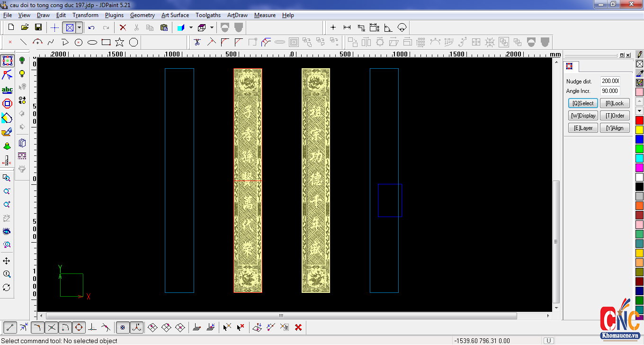Screen dimensions: 644x345
Task: Click the Save floppy disk icon
Action: 38,27
